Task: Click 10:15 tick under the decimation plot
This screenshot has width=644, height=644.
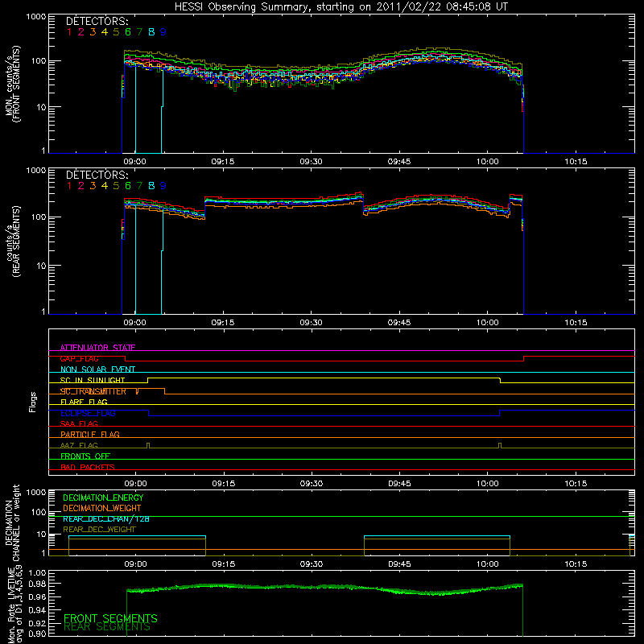Action: [576, 564]
